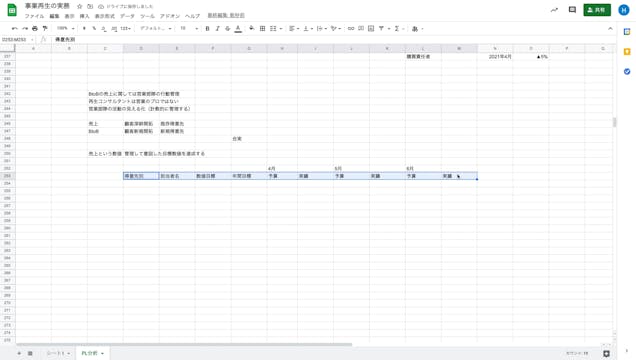636x360 pixels.
Task: Undo the last action
Action: (x=15, y=28)
